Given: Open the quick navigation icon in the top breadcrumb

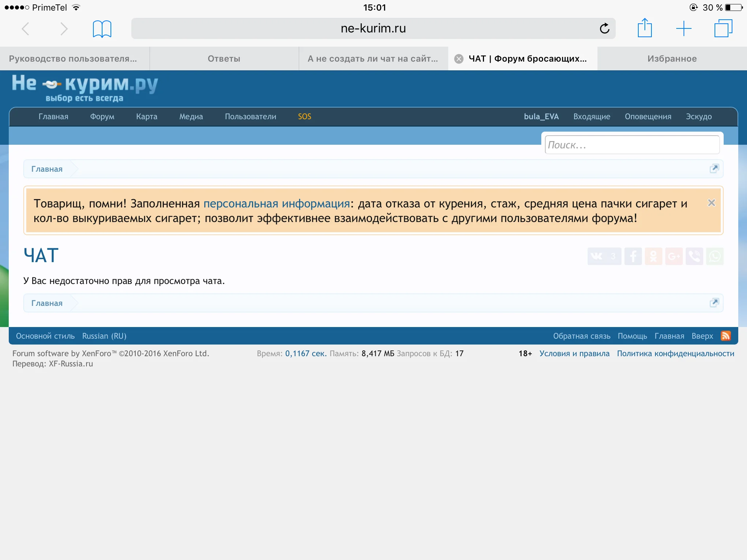Looking at the screenshot, I should point(714,168).
